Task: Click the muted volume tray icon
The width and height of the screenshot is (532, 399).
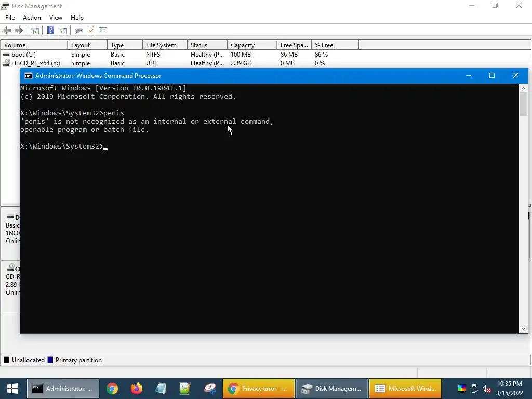Action: point(486,389)
